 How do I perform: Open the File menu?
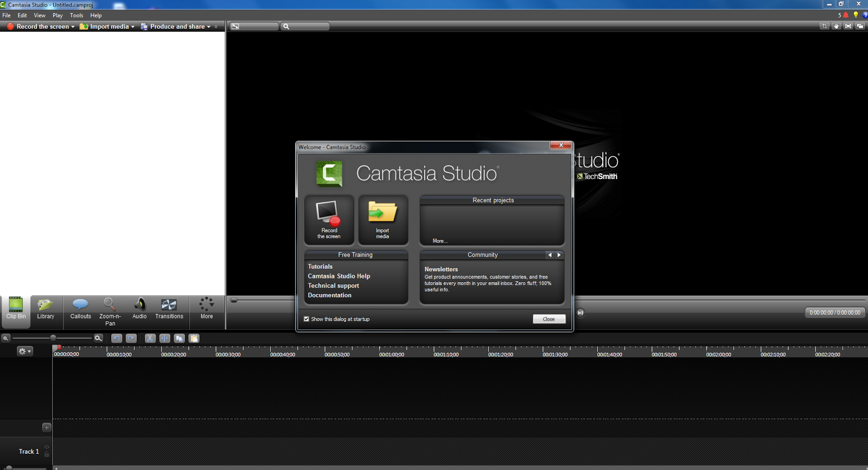[x=7, y=15]
